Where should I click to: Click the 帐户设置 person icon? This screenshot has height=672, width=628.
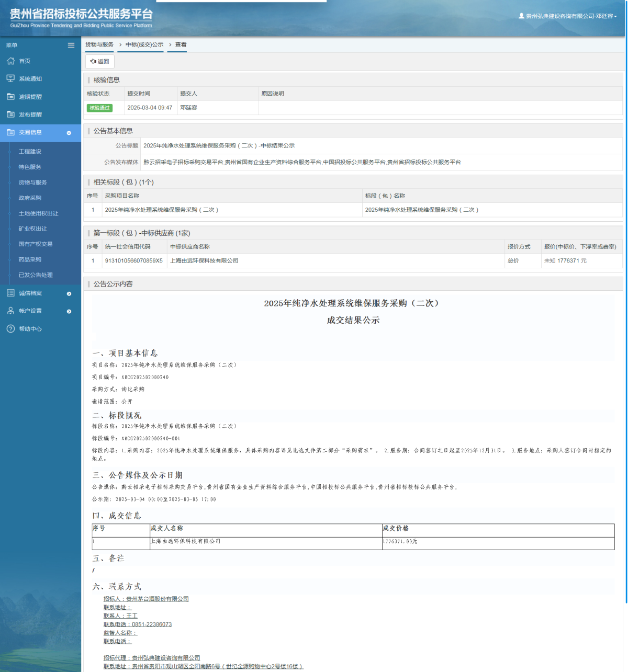click(x=10, y=311)
